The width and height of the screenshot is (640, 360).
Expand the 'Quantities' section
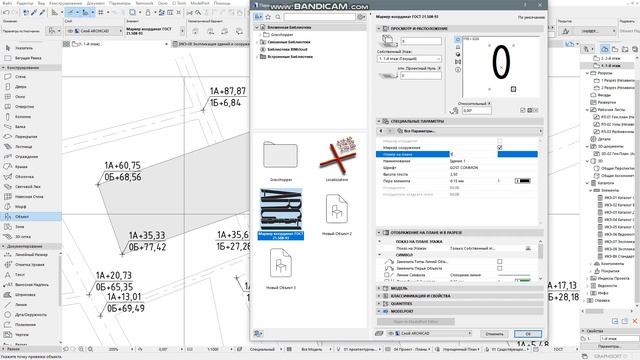point(379,304)
